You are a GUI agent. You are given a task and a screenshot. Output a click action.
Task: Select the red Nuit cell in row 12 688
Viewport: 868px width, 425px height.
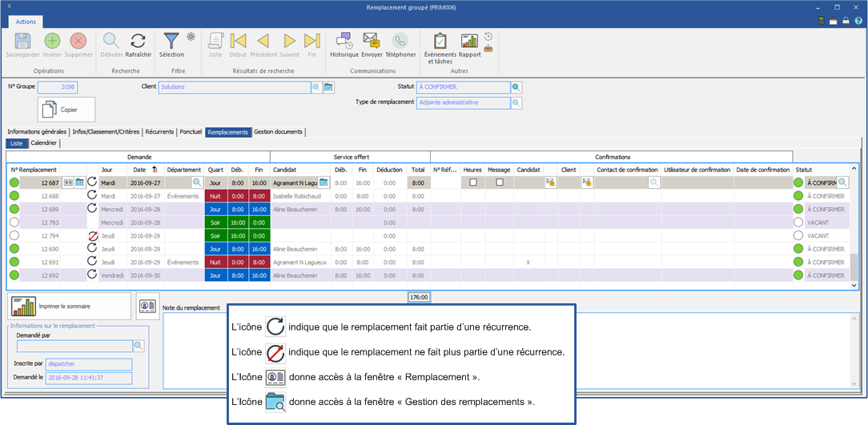tap(215, 196)
